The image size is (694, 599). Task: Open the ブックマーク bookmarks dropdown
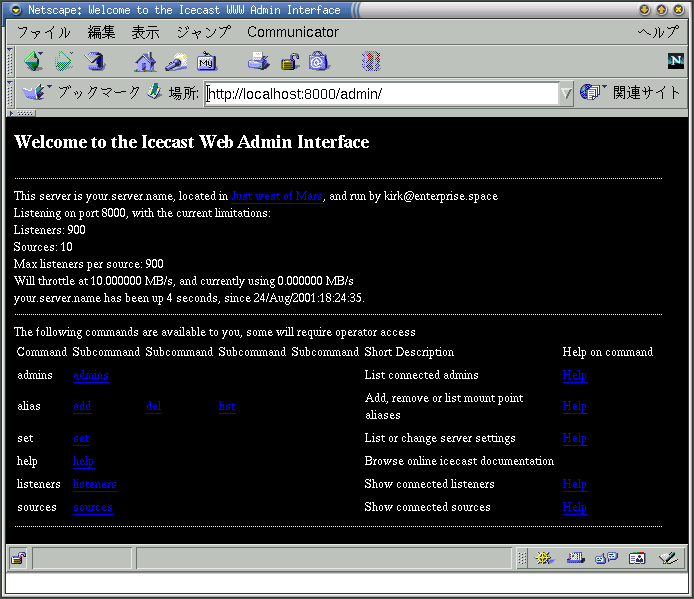click(x=82, y=93)
